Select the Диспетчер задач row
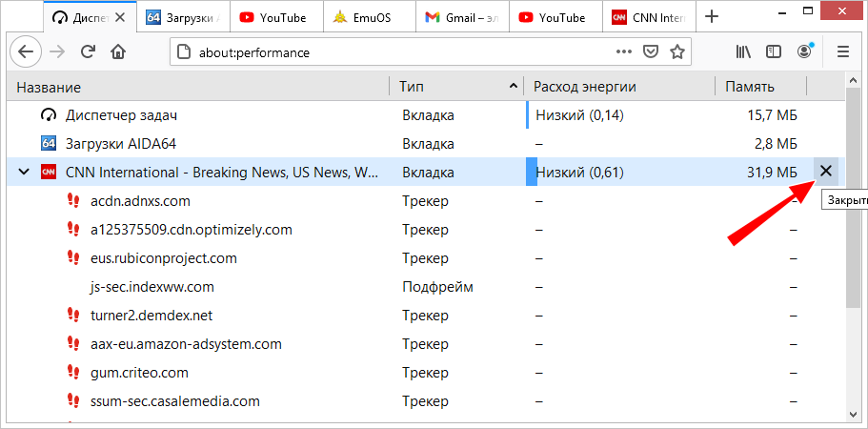 click(426, 115)
